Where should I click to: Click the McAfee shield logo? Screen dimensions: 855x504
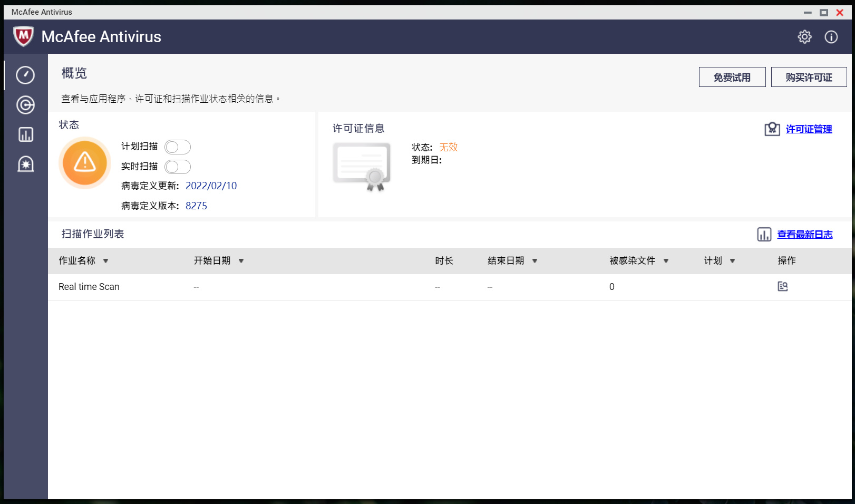pyautogui.click(x=23, y=36)
